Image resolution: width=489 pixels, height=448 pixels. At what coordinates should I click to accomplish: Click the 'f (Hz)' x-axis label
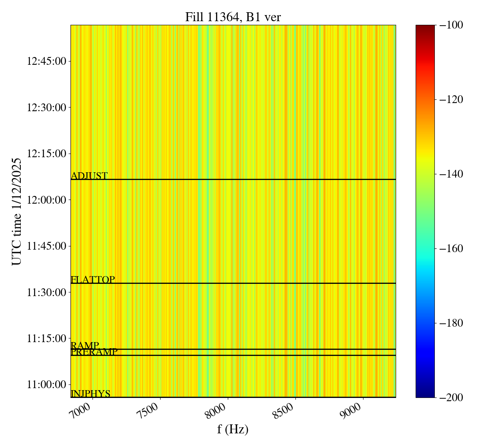233,429
